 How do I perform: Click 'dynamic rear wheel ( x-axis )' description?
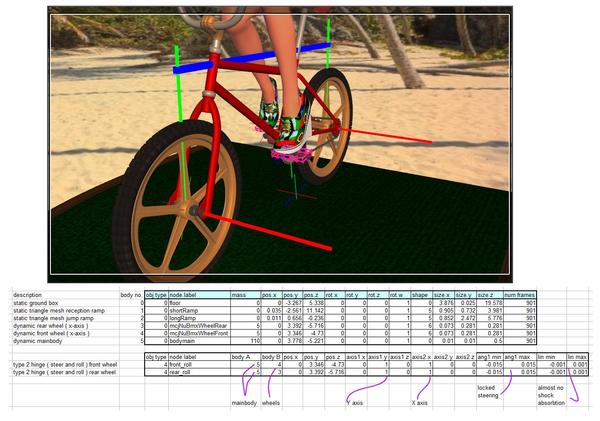point(51,326)
